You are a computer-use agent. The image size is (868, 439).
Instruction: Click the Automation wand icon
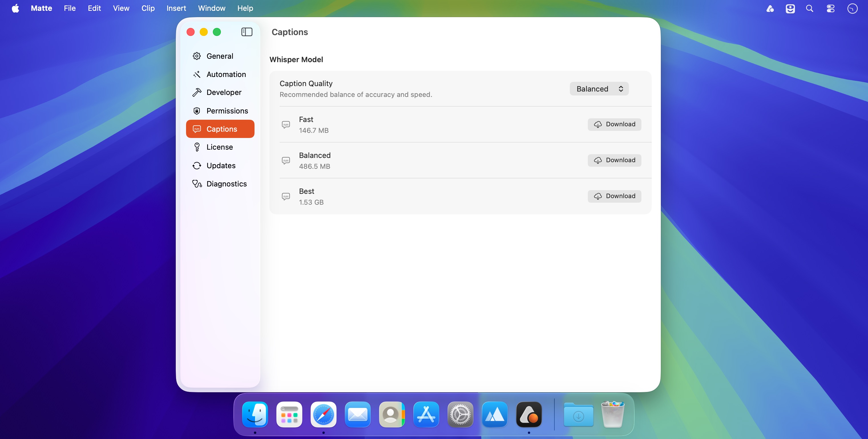[197, 74]
